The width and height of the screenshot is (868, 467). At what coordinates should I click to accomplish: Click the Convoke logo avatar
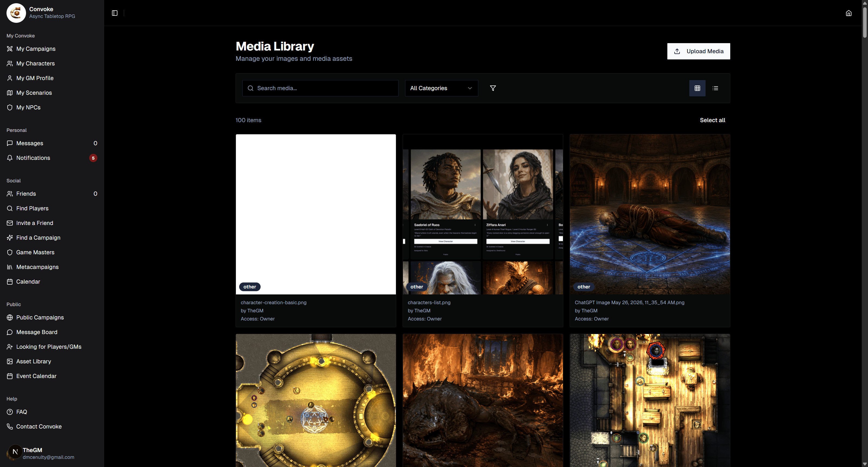(x=16, y=13)
